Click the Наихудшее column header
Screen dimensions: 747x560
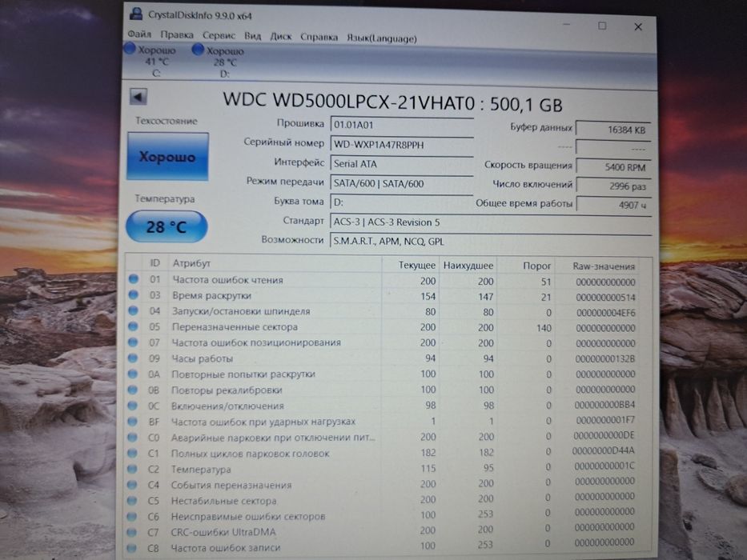click(468, 266)
